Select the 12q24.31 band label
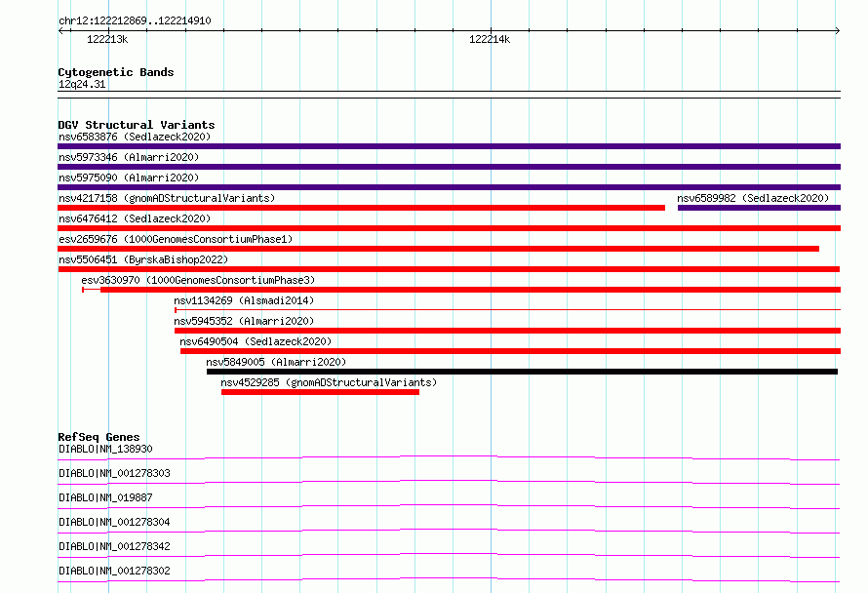This screenshot has height=593, width=868. (x=82, y=84)
